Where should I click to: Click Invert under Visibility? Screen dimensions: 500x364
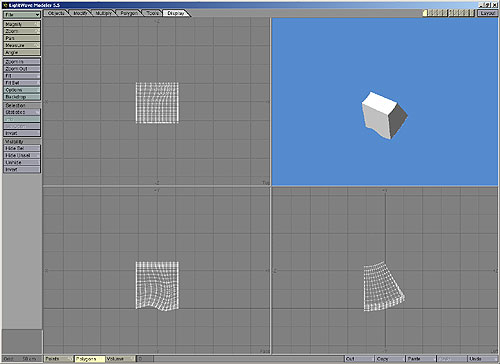[x=22, y=169]
